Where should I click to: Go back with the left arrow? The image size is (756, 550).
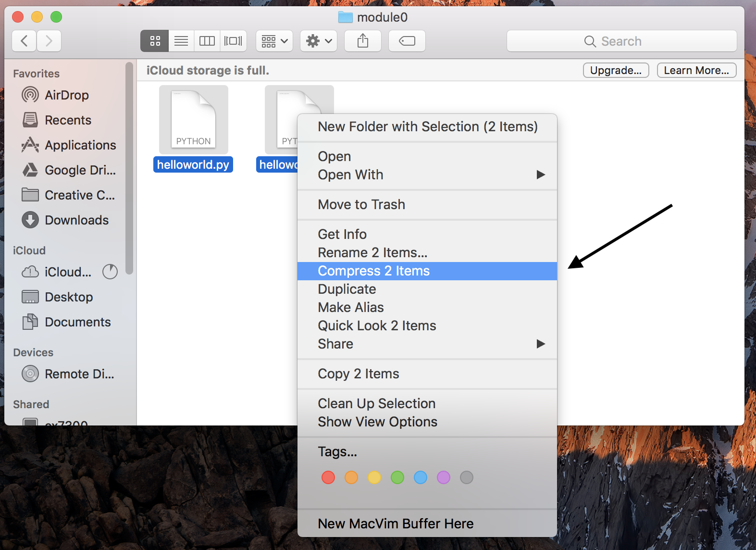click(24, 41)
